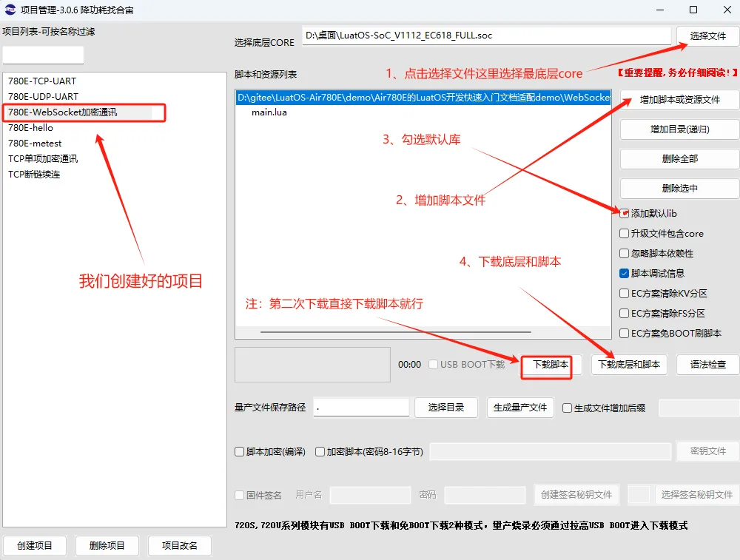Close the 项目管理 window
This screenshot has width=740, height=560.
click(x=727, y=10)
